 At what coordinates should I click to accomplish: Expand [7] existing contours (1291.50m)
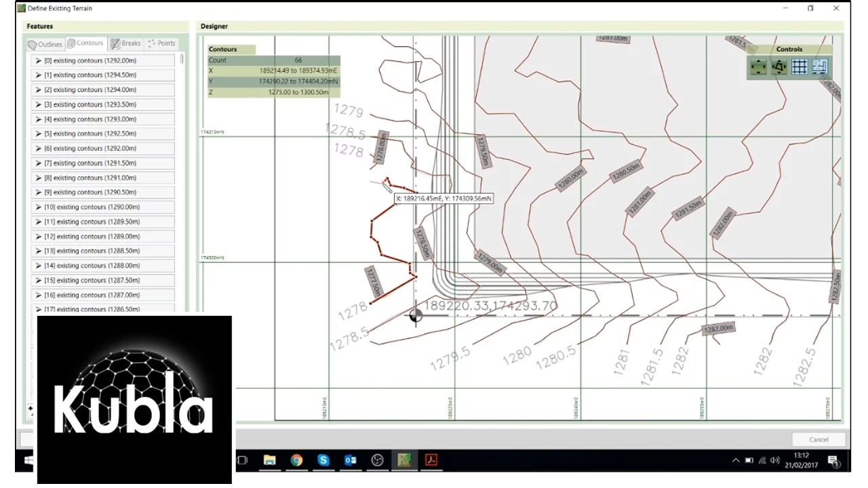coord(38,163)
